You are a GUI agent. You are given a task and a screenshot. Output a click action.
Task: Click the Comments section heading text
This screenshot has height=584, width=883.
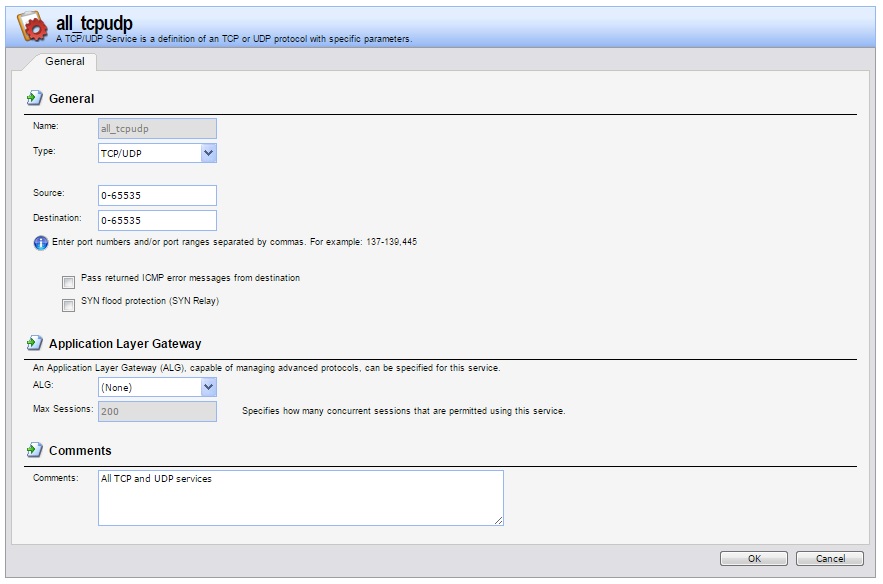(80, 451)
